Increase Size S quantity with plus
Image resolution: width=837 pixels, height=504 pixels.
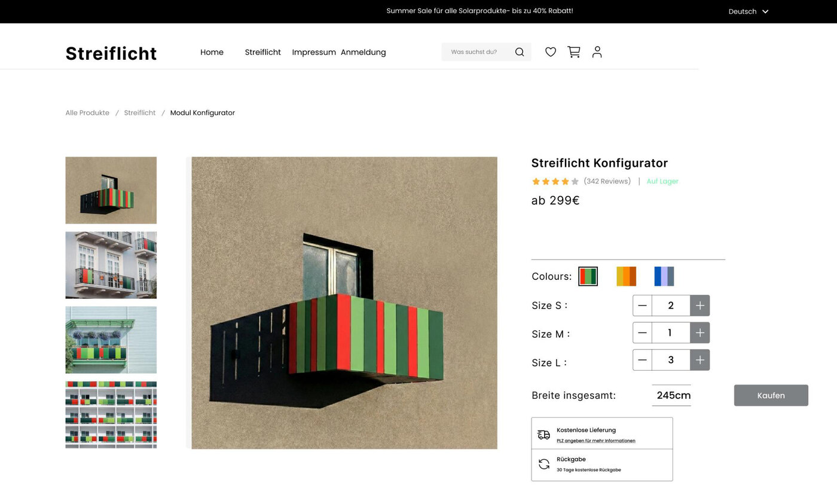699,306
